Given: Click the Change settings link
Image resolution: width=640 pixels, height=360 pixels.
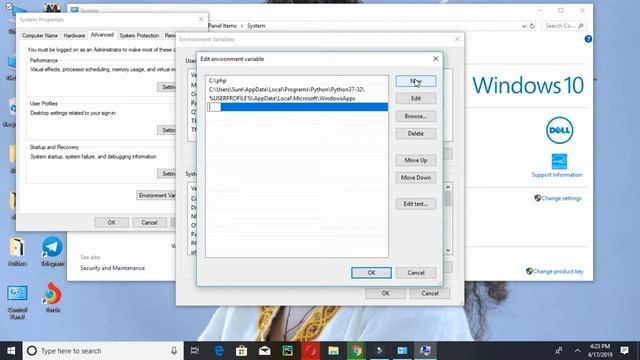Looking at the screenshot, I should pos(561,198).
